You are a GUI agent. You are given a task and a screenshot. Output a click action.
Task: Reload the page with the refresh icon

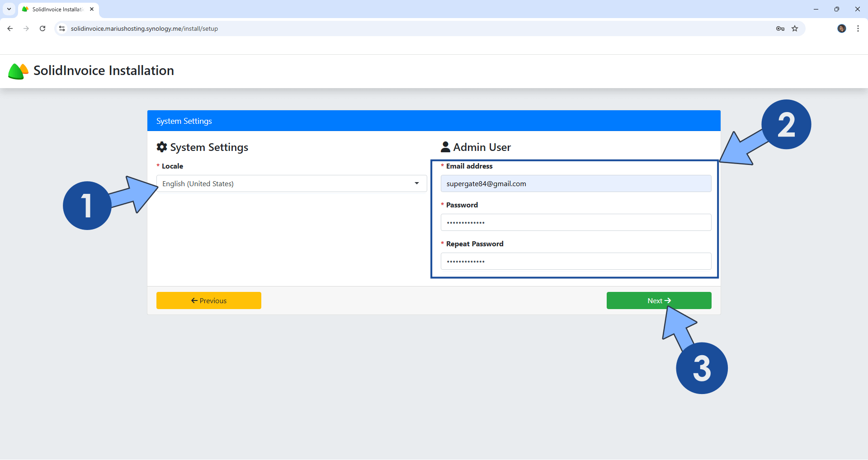pyautogui.click(x=42, y=28)
